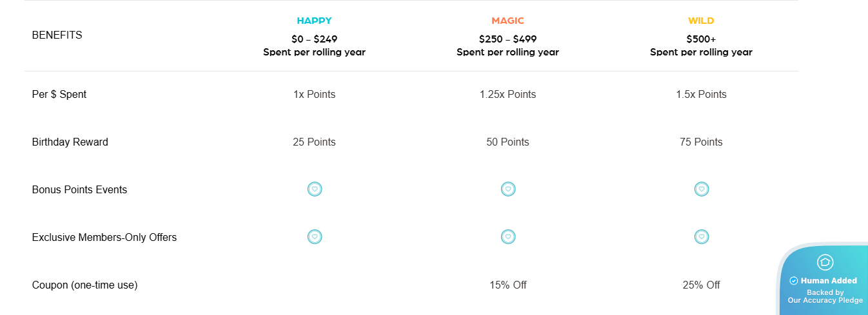Click Wild tier Bonus Points Events heart icon

click(702, 189)
